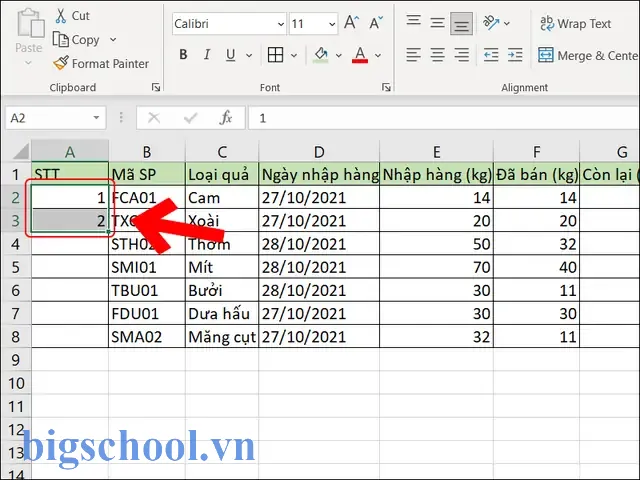Select column A header
The width and height of the screenshot is (640, 480).
coord(70,151)
